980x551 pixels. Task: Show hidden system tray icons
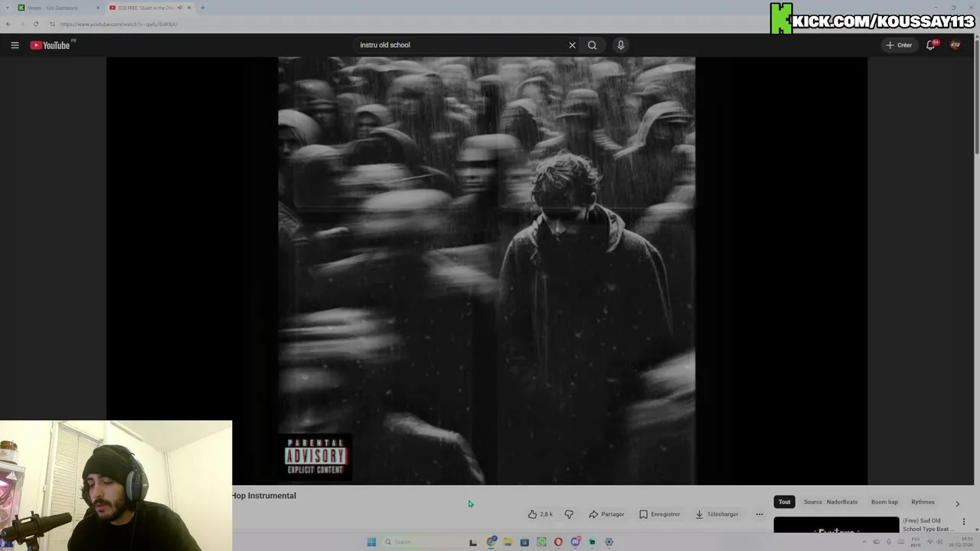pos(864,542)
